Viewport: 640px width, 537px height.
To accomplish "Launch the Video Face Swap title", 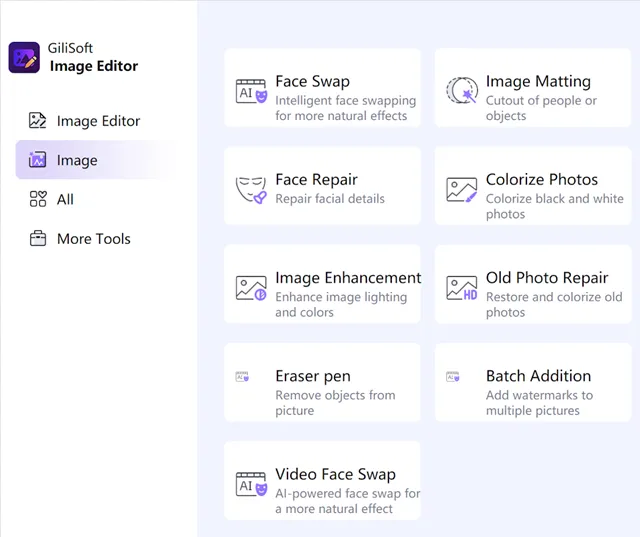I will click(x=336, y=474).
